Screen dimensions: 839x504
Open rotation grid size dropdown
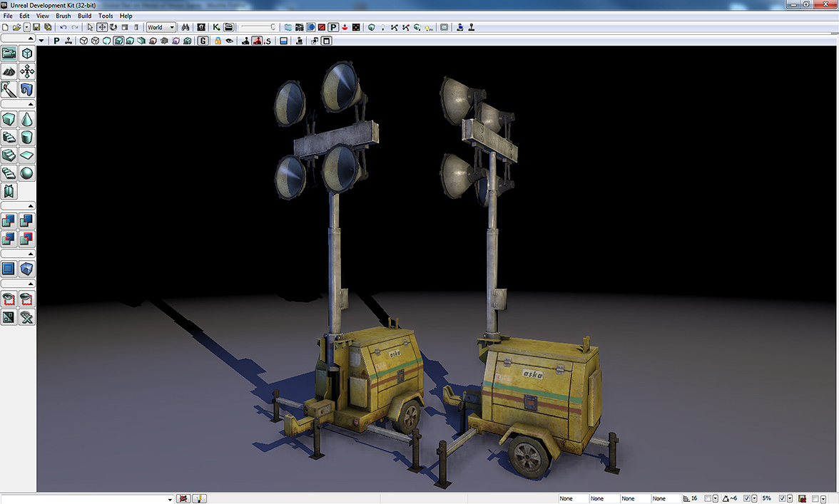click(754, 498)
